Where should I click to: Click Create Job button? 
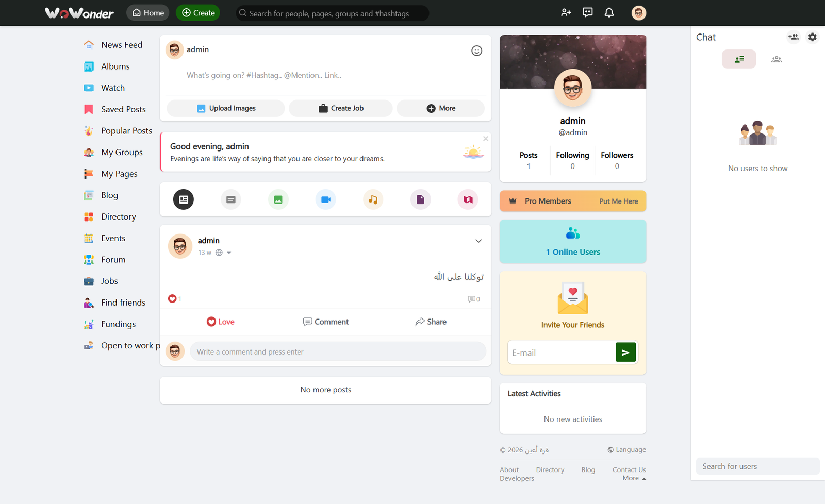pos(341,108)
